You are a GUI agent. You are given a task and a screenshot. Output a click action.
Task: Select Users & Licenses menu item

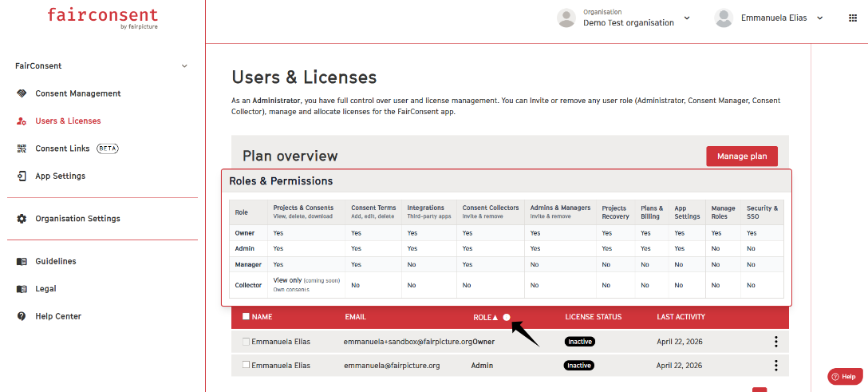[x=68, y=121]
